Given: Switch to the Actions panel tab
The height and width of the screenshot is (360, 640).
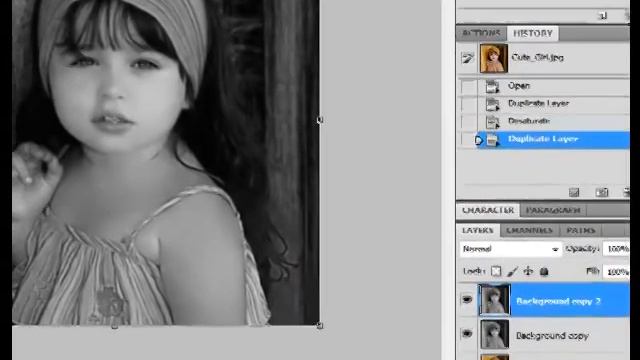Looking at the screenshot, I should tap(482, 33).
